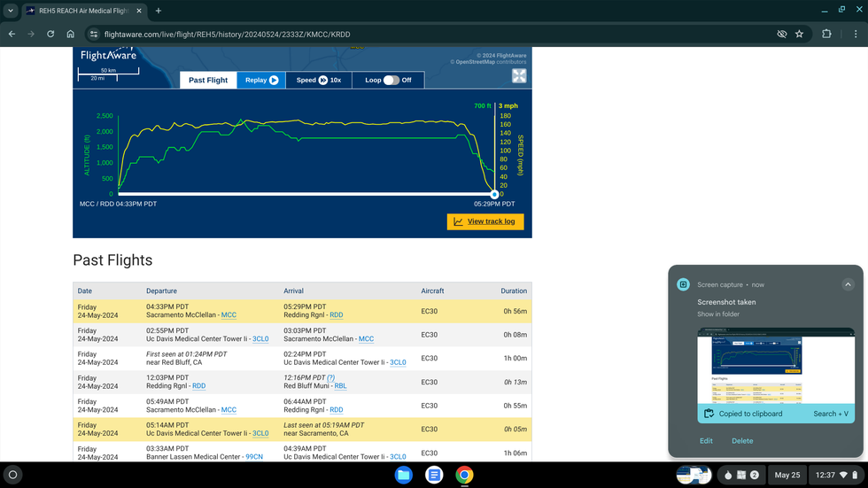Image resolution: width=868 pixels, height=488 pixels.
Task: Open a new browser tab
Action: point(159,11)
